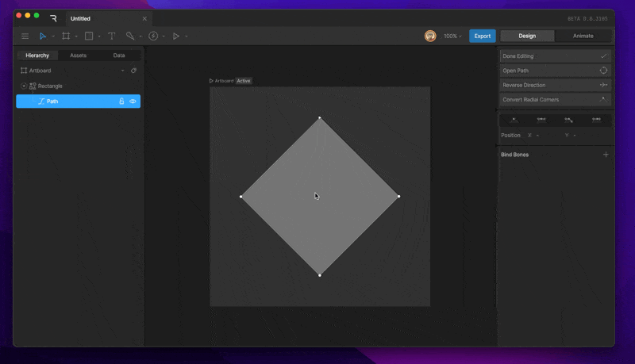Click the Position Y field
This screenshot has width=635, height=364.
pyautogui.click(x=582, y=135)
